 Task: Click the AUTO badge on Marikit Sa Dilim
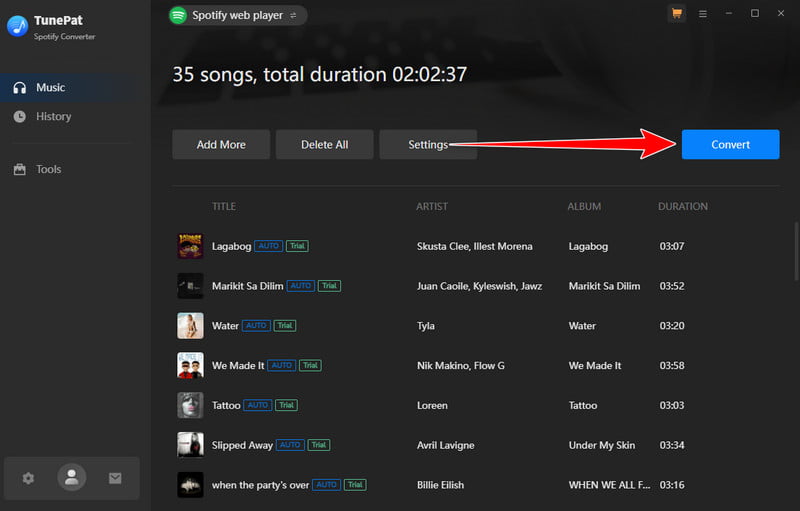[x=301, y=286]
